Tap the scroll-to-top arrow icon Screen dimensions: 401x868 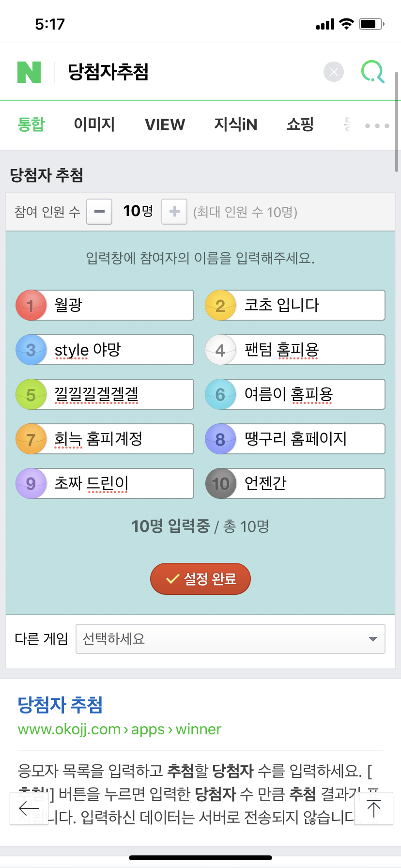point(373,808)
